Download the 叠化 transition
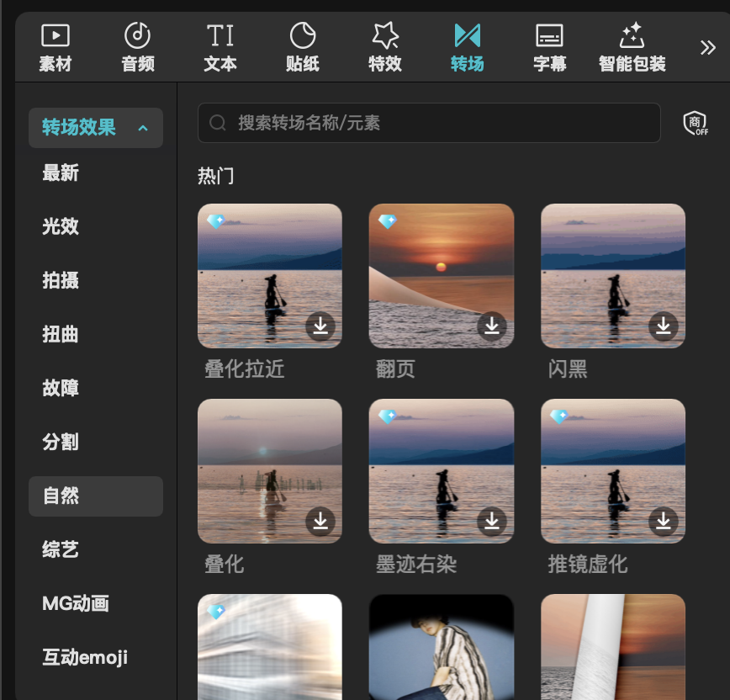The image size is (730, 700). coord(320,521)
